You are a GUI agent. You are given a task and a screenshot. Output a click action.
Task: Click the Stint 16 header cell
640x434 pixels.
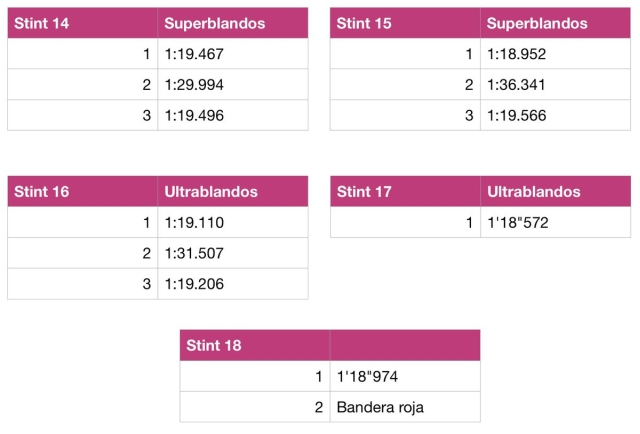pyautogui.click(x=82, y=191)
